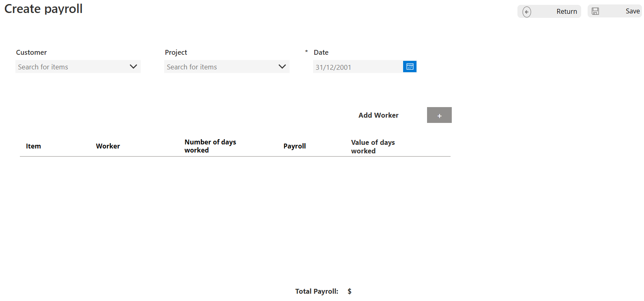Click the back arrow icon in Return
The width and height of the screenshot is (644, 301).
click(526, 12)
